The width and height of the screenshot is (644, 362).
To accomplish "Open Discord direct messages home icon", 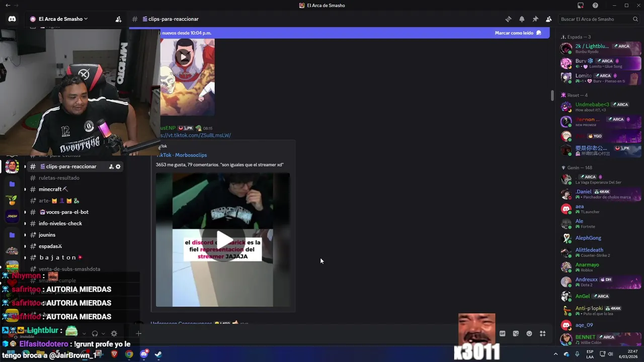I will [x=12, y=19].
